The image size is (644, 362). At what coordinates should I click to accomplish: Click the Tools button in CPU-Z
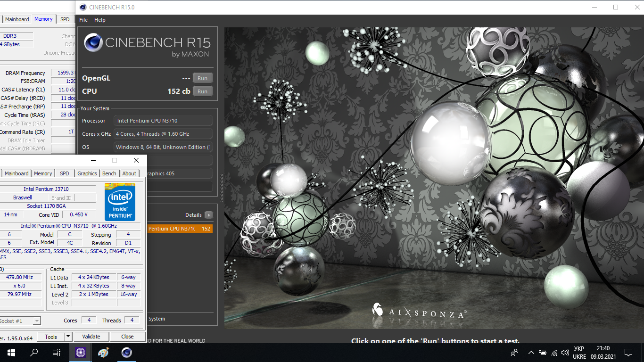pos(51,337)
